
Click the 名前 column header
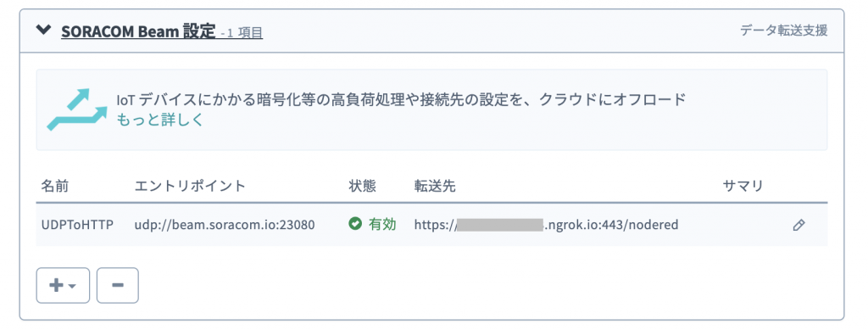[55, 186]
